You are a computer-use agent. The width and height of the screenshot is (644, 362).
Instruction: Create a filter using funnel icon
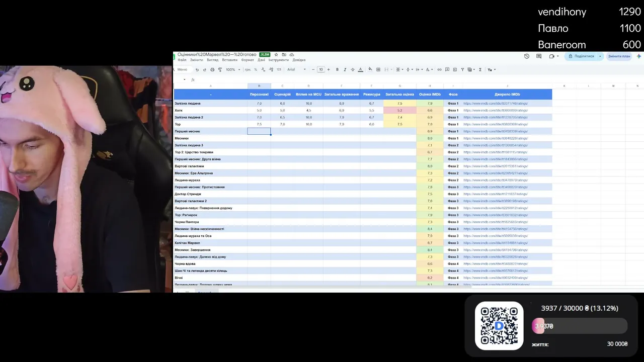462,69
